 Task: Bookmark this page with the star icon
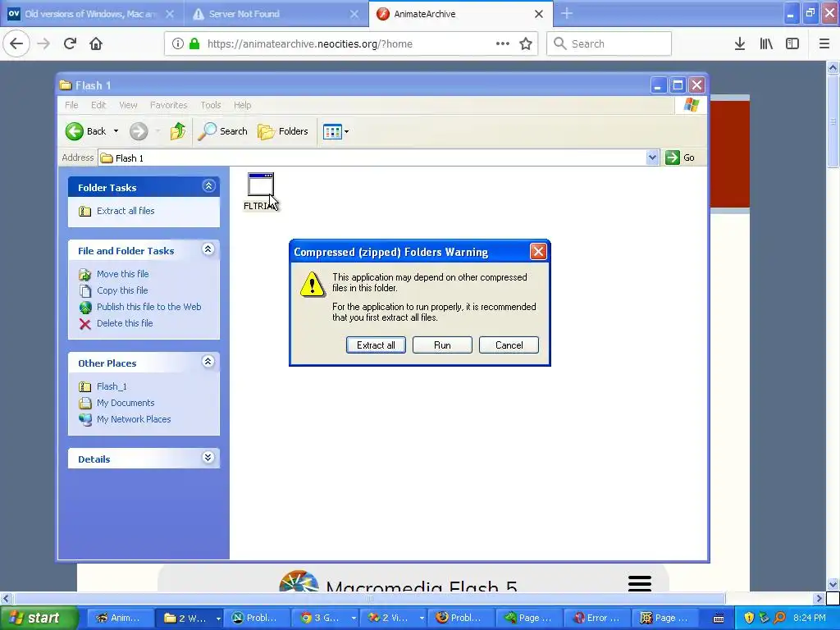[x=526, y=44]
